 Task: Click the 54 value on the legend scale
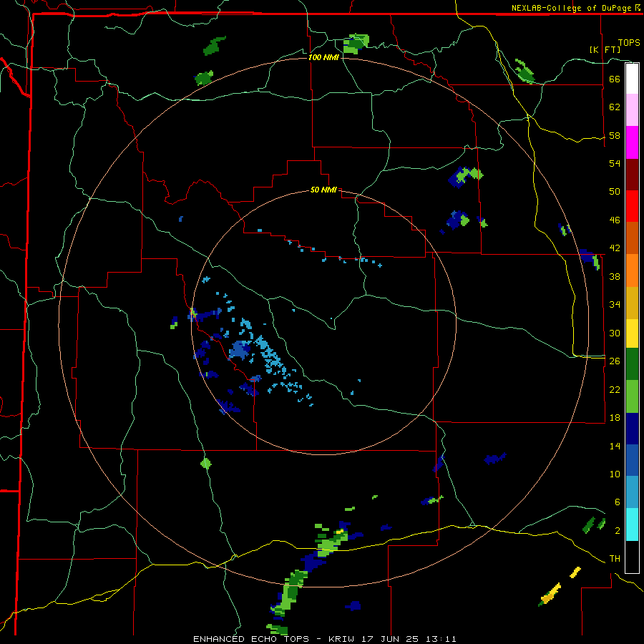pos(615,163)
